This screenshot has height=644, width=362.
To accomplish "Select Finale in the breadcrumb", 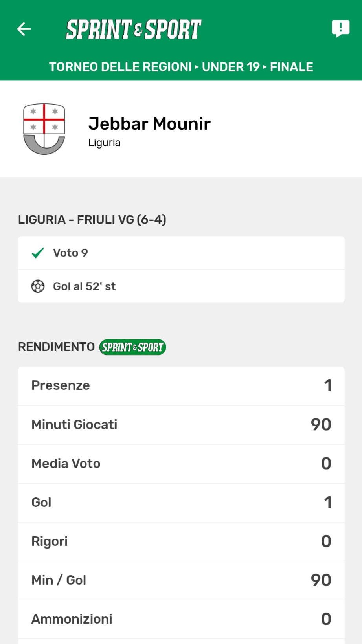I will coord(291,67).
